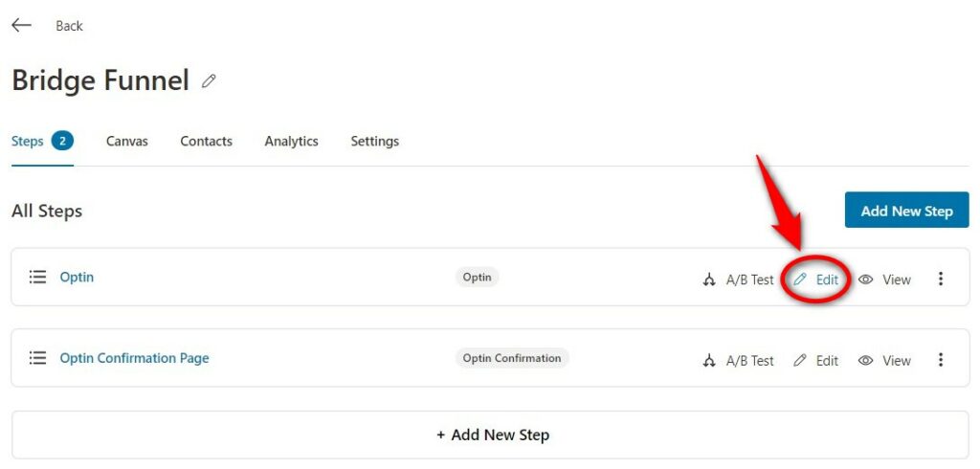
Task: Select the Contacts tab
Action: pyautogui.click(x=207, y=142)
